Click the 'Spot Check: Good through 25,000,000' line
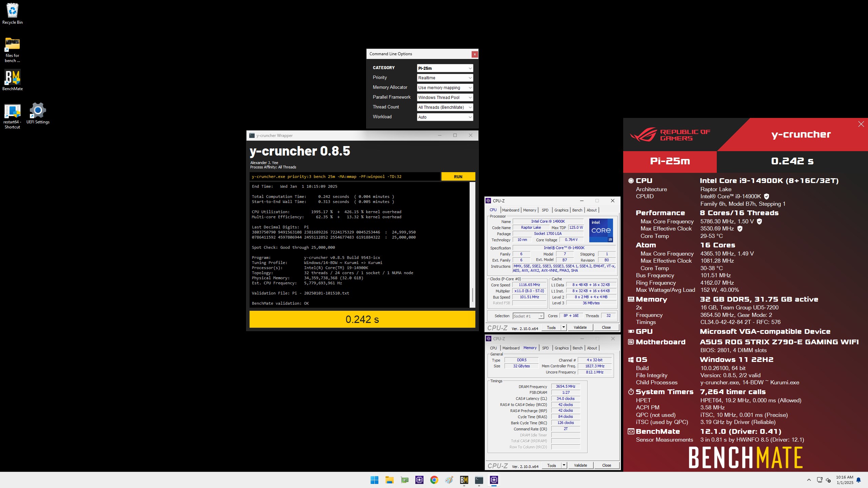 coord(293,247)
